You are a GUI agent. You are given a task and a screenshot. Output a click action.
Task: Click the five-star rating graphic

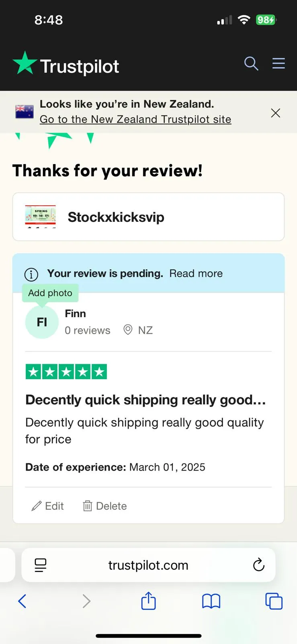pyautogui.click(x=66, y=372)
